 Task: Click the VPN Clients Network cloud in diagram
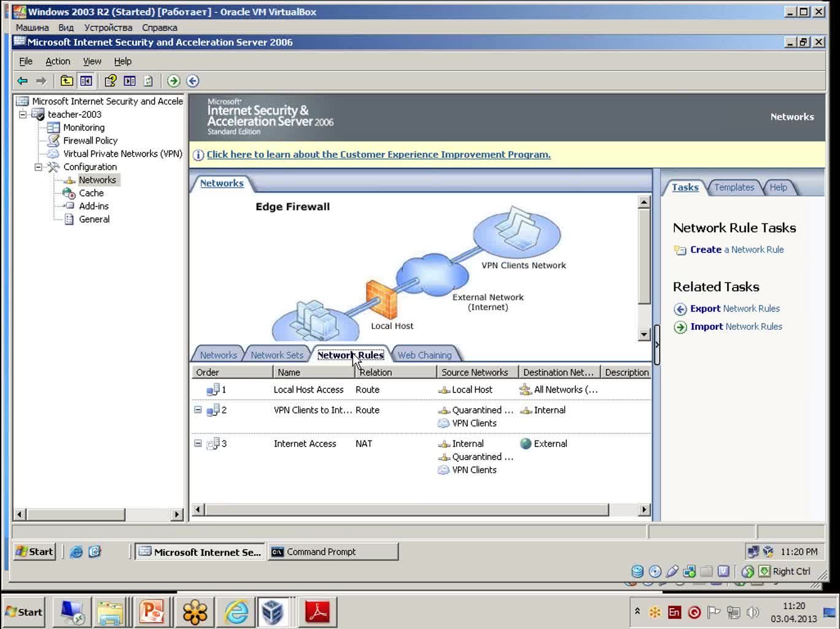[x=517, y=232]
